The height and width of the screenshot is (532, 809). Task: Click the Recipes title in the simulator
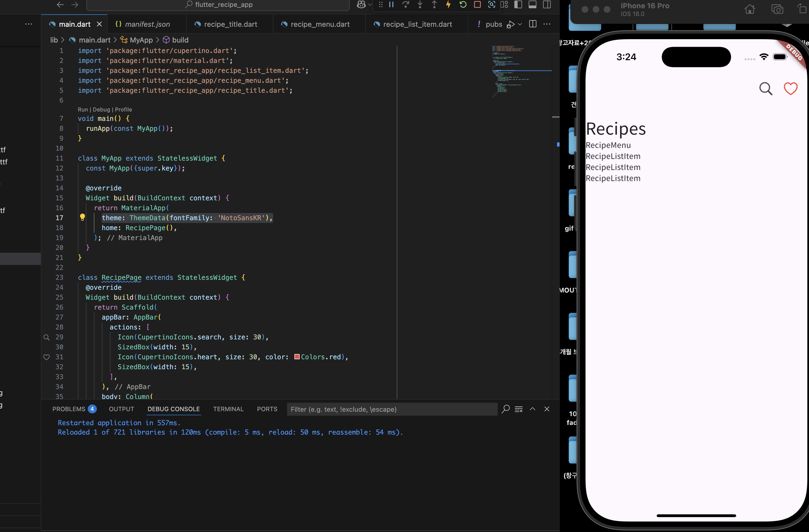(616, 129)
